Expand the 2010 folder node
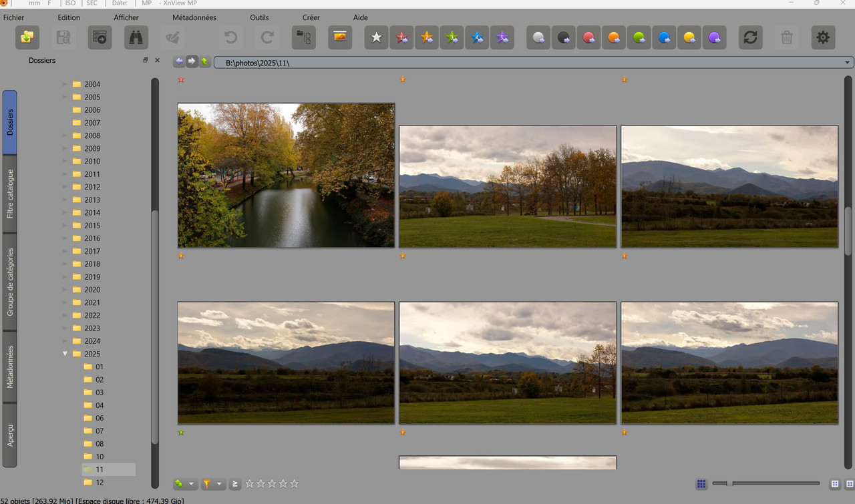 (x=65, y=161)
